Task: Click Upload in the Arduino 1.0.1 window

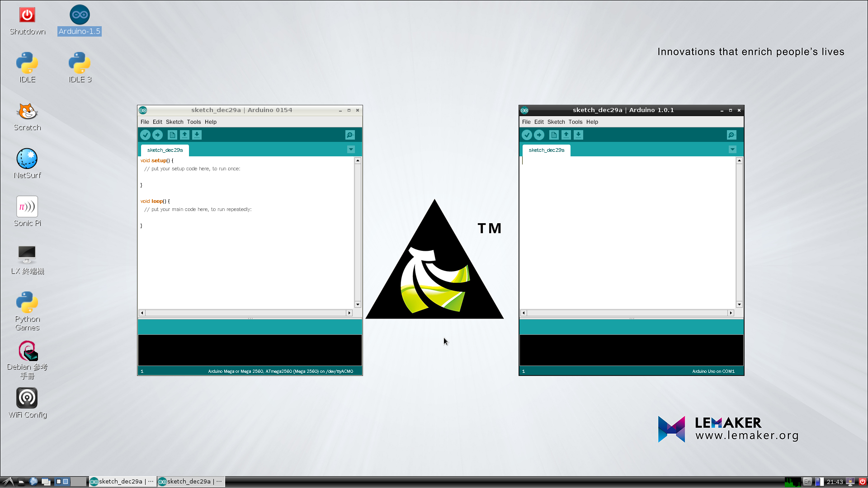Action: click(x=539, y=135)
